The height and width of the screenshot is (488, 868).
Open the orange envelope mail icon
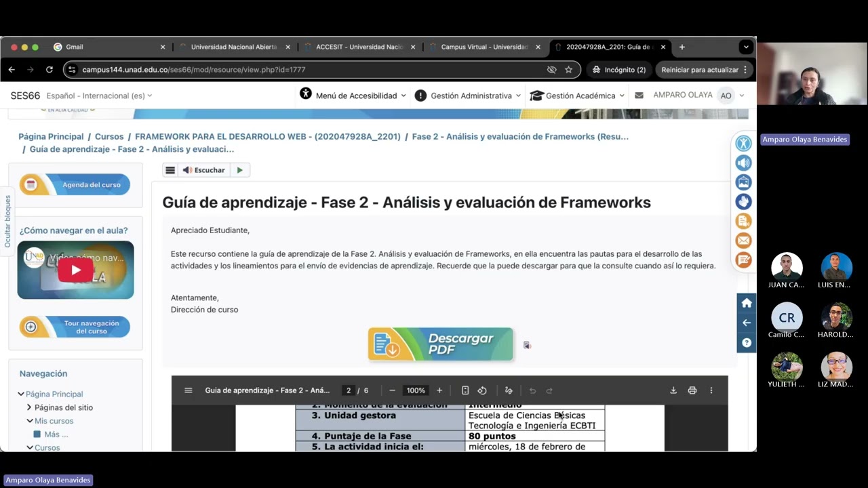[x=744, y=241]
